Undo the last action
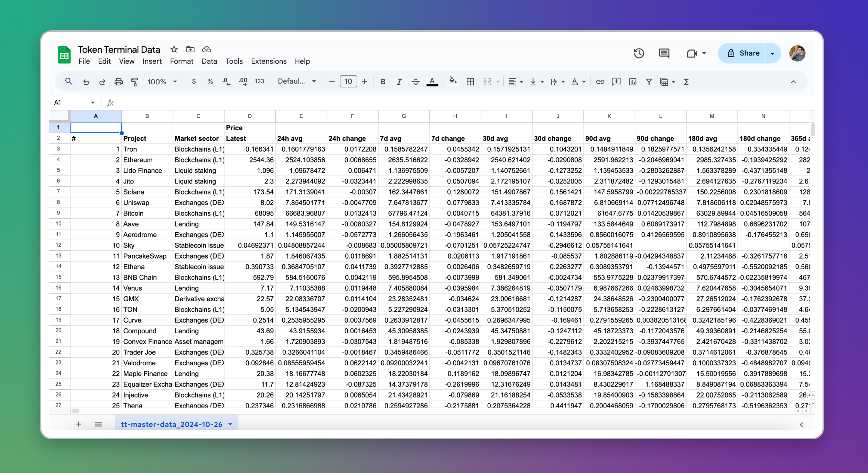The image size is (868, 473). [x=86, y=82]
